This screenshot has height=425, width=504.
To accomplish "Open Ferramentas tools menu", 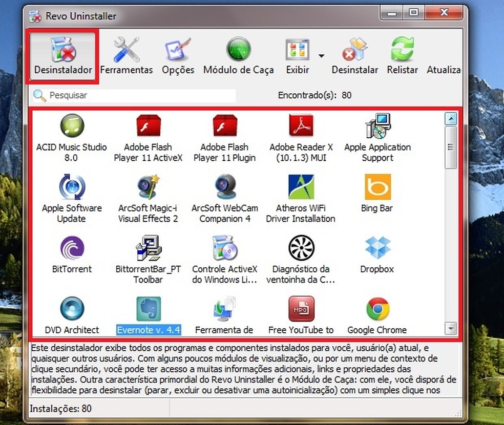I will pos(127,56).
